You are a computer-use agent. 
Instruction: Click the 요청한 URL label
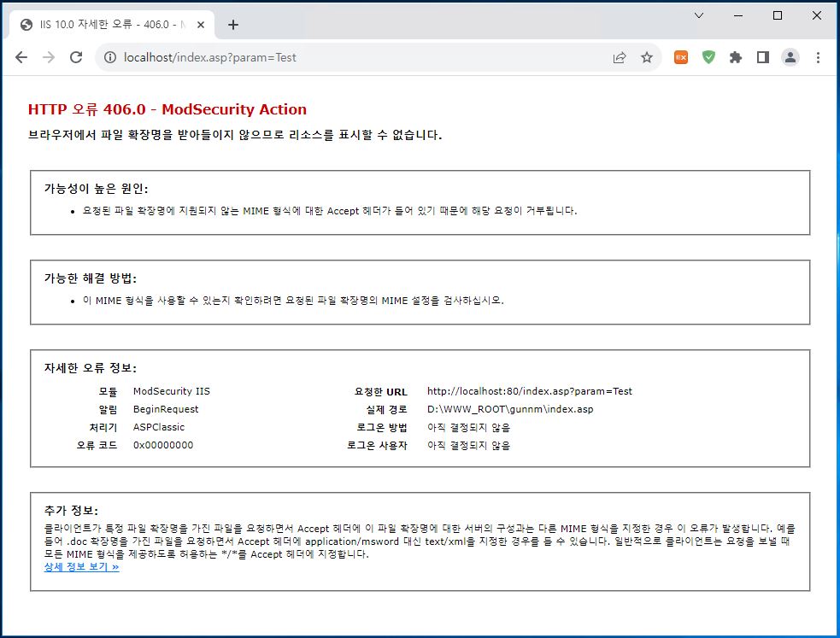pyautogui.click(x=380, y=392)
